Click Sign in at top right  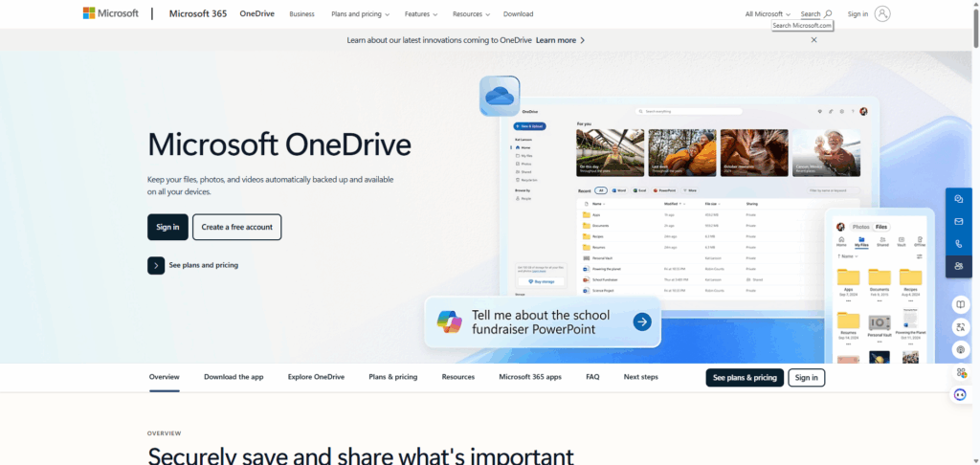857,13
